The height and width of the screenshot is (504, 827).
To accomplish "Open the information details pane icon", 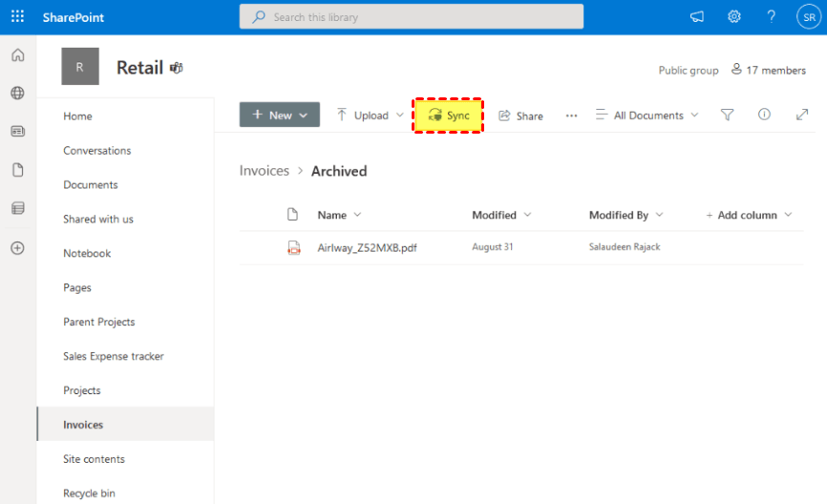I will coord(764,115).
